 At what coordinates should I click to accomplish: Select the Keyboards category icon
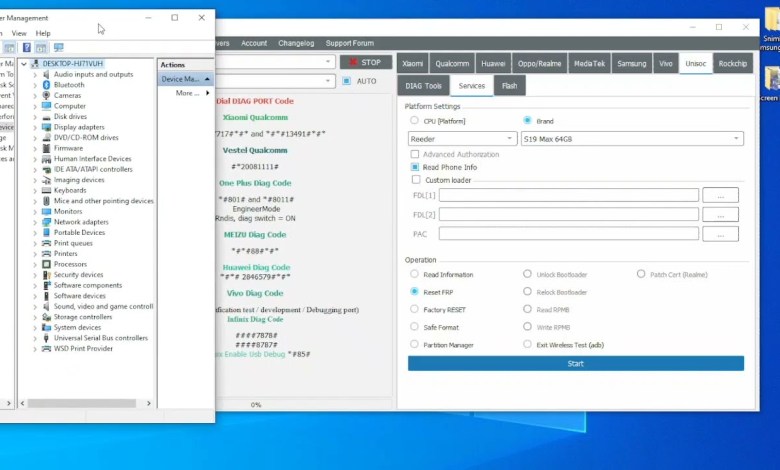click(46, 190)
